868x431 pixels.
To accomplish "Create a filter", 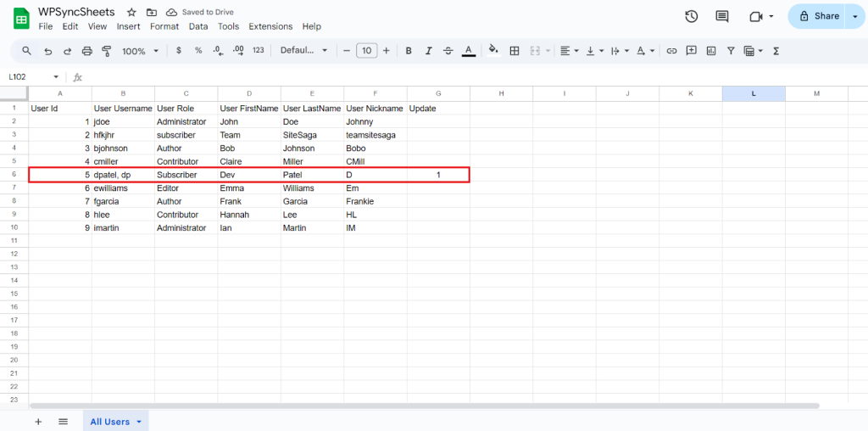I will point(731,51).
